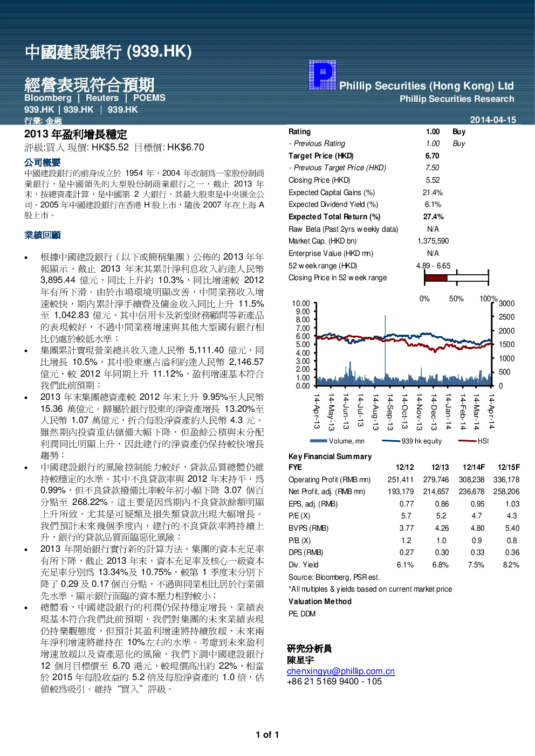Screen dimensions: 535x756
Task: Click the 3000 right axis label
Action: [506, 303]
